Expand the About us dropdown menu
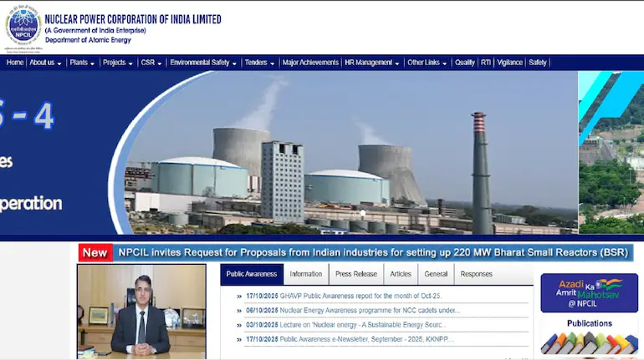Viewport: 644px width, 360px height. [45, 63]
